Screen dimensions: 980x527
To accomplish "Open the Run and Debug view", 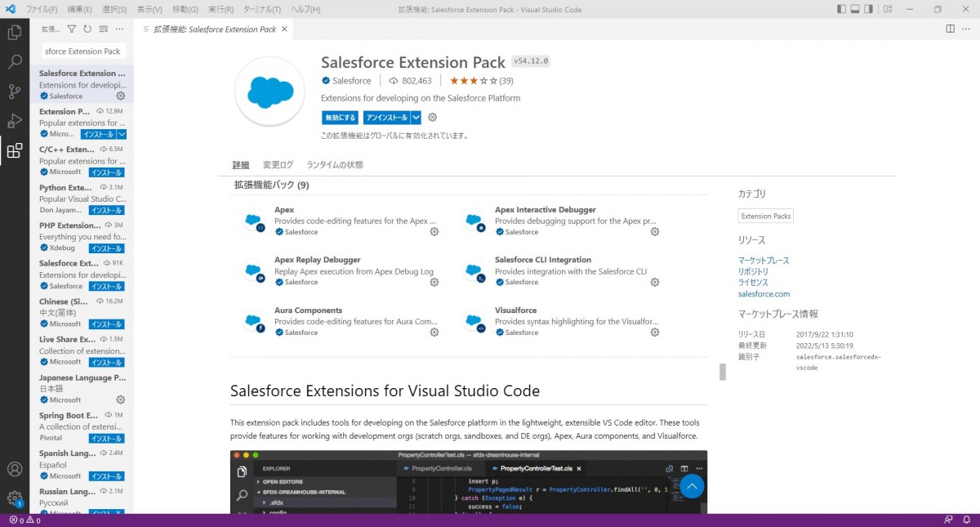I will click(14, 121).
